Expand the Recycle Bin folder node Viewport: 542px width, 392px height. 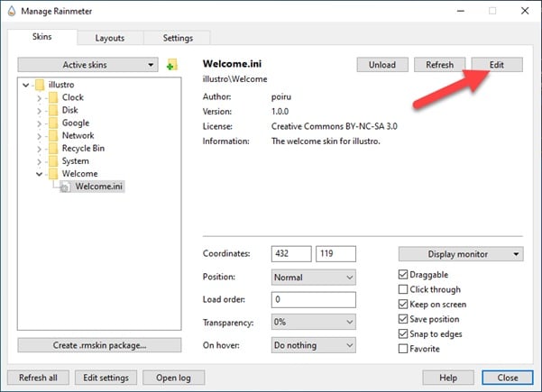click(39, 150)
